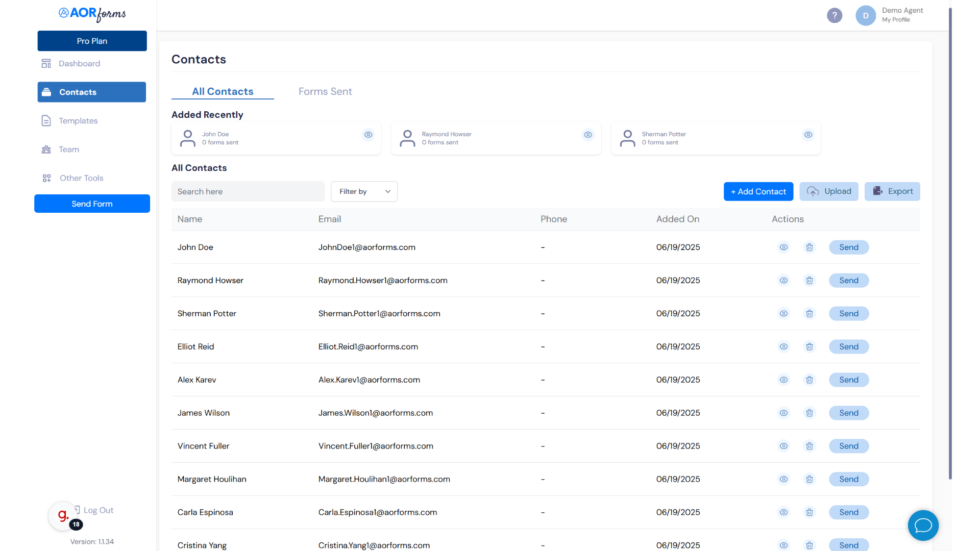Image resolution: width=980 pixels, height=551 pixels.
Task: Click the G badge notification icon
Action: (x=63, y=516)
